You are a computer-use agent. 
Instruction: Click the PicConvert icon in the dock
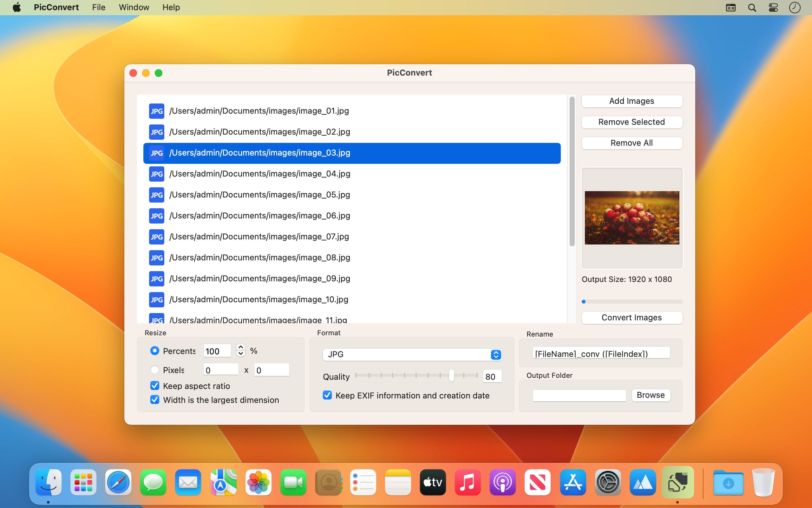pyautogui.click(x=678, y=483)
